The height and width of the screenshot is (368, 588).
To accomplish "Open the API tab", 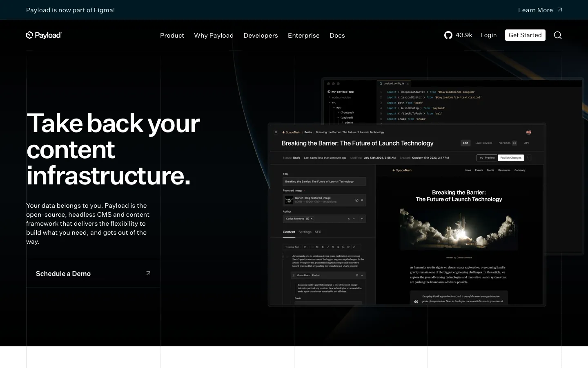I will pos(526,143).
